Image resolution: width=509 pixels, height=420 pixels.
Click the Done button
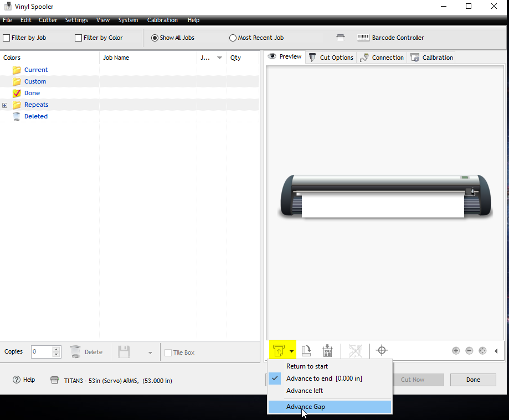(x=473, y=380)
